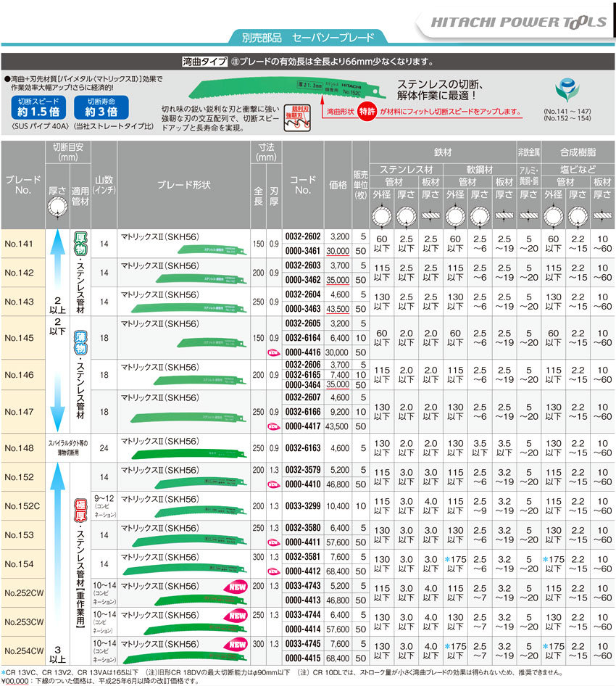The image size is (616, 686).
Task: Click the No.148 blade number cell
Action: coord(22,448)
